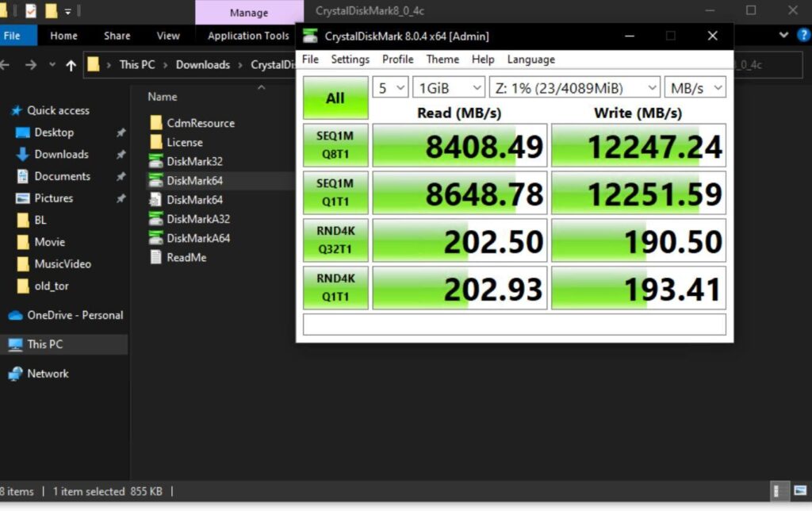The height and width of the screenshot is (511, 812).
Task: Open the 1GiB test size dropdown
Action: 449,87
